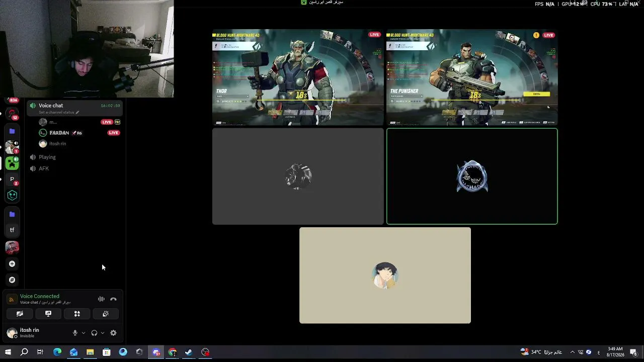Open the teal hexagon face server
Image resolution: width=644 pixels, height=362 pixels.
[x=12, y=195]
